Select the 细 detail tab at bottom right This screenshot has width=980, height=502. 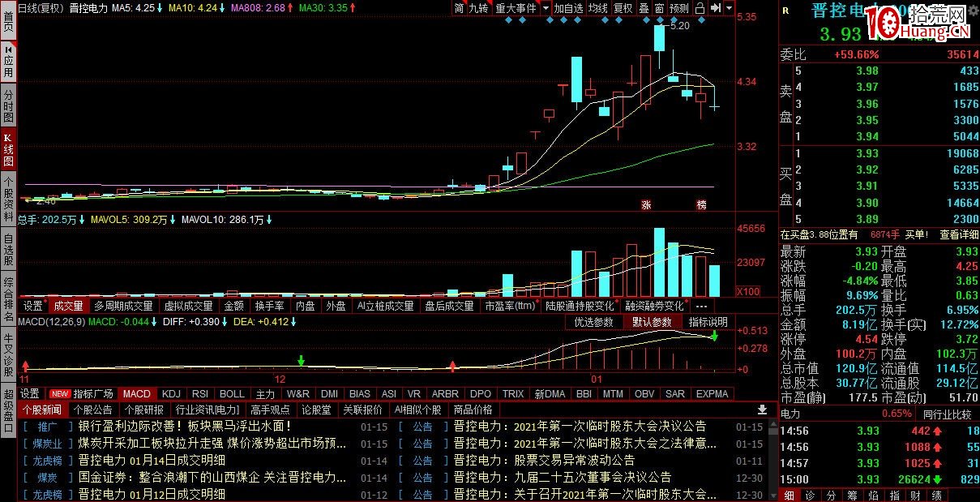[x=789, y=495]
